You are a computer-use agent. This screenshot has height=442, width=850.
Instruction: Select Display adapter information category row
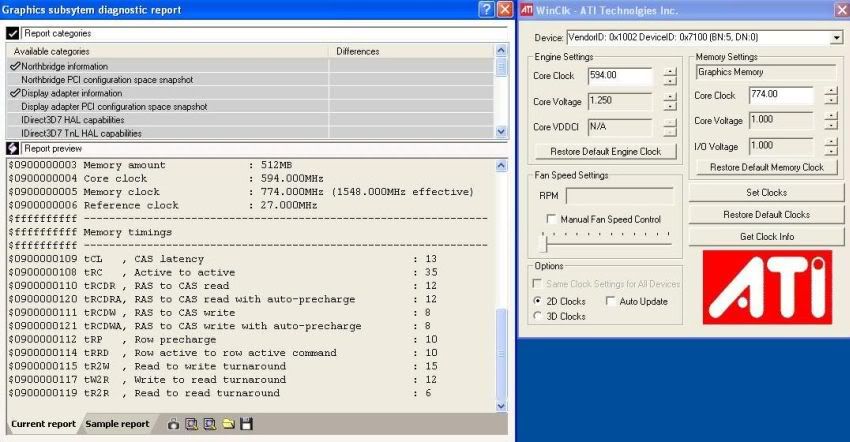click(72, 93)
